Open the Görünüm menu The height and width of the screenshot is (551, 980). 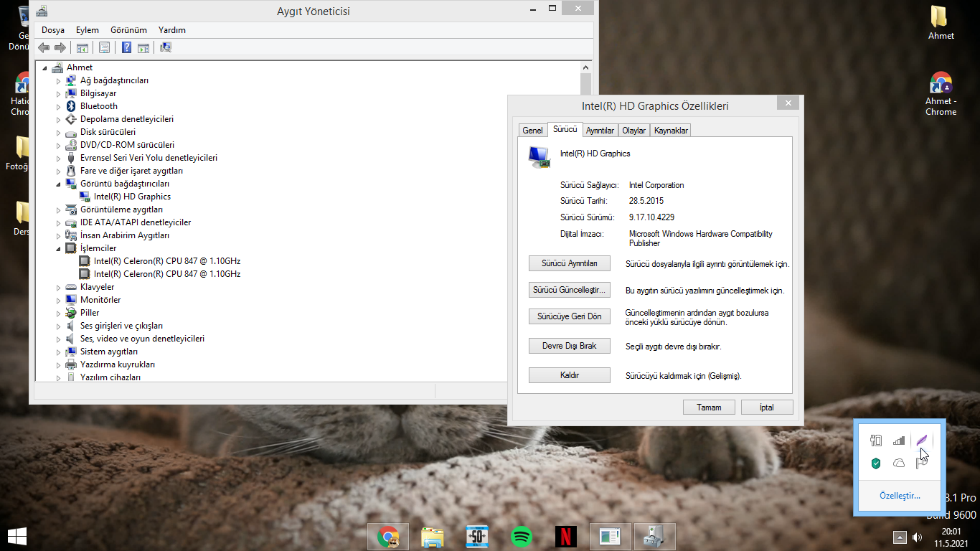pyautogui.click(x=128, y=30)
